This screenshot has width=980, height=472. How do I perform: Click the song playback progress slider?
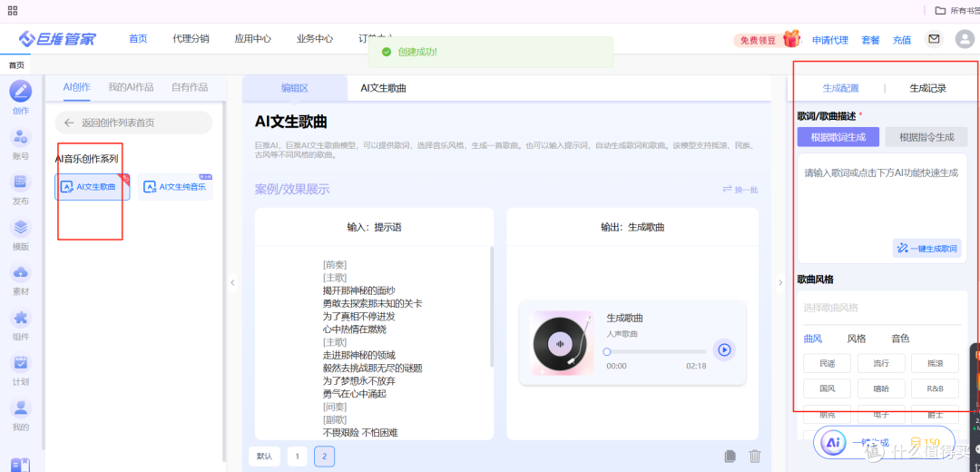(x=655, y=352)
